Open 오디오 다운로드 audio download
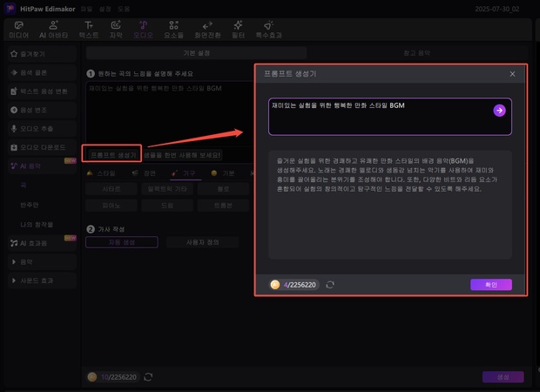 [x=42, y=147]
